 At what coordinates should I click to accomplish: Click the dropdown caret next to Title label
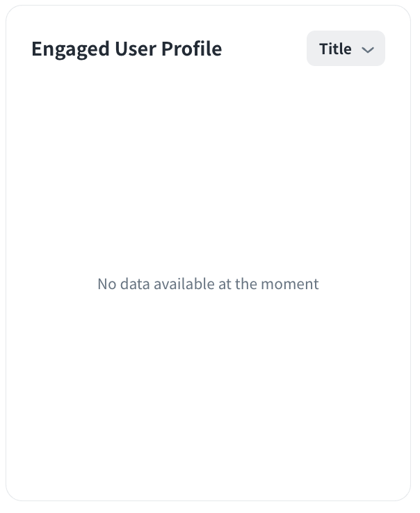(369, 49)
